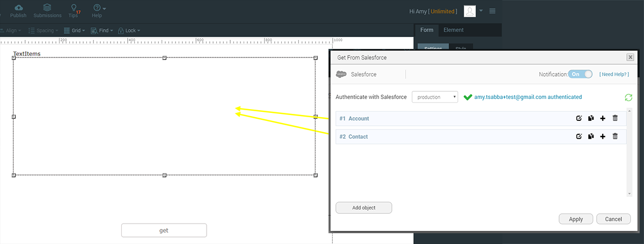Open the Find dropdown
Image resolution: width=644 pixels, height=244 pixels.
click(x=103, y=31)
